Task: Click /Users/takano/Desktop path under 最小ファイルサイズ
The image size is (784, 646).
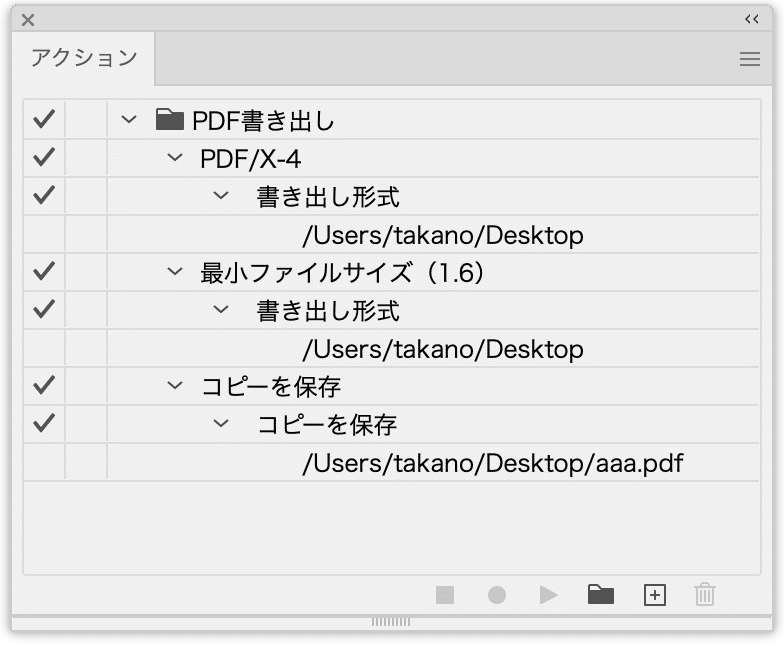Action: pyautogui.click(x=443, y=349)
